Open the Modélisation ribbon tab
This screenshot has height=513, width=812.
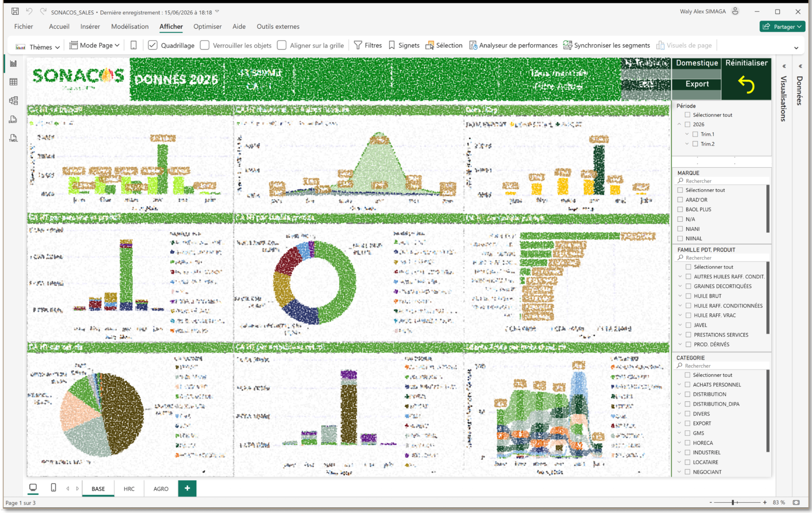(130, 27)
